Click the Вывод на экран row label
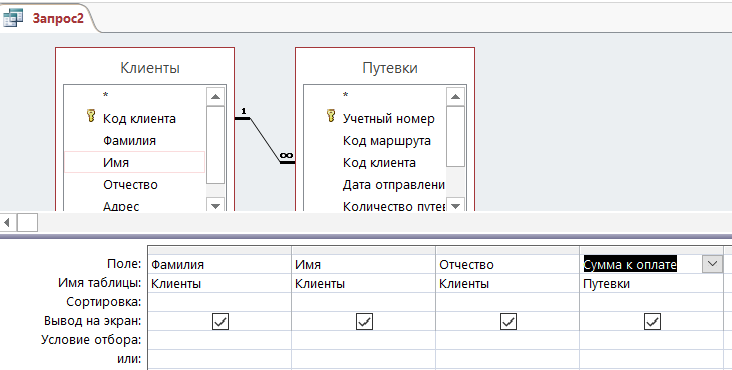Viewport: 732px width, 370px height. [x=92, y=321]
